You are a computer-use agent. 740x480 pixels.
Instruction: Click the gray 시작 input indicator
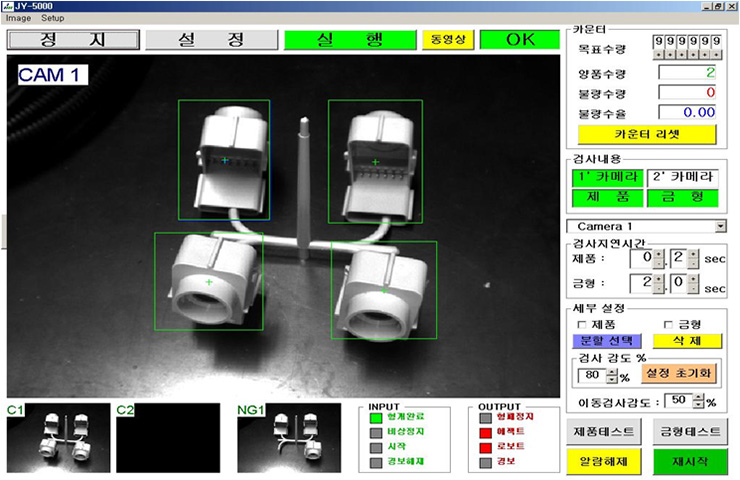(376, 448)
